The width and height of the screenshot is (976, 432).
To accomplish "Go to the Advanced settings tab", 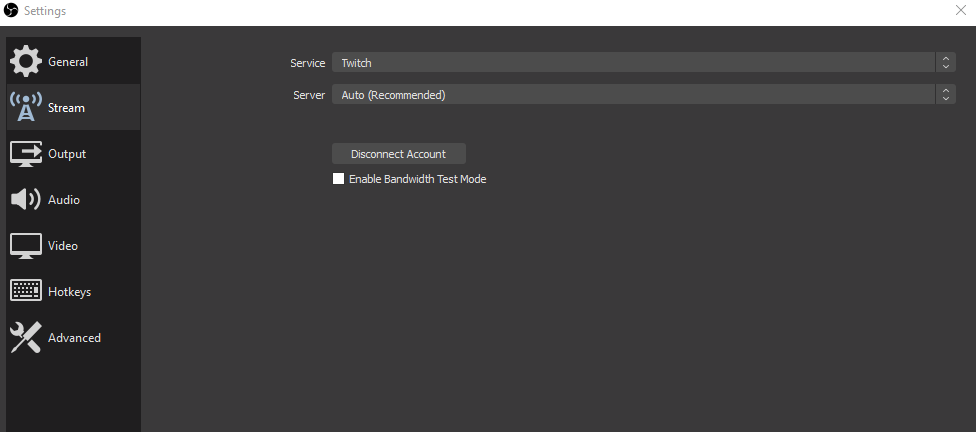I will pyautogui.click(x=73, y=337).
